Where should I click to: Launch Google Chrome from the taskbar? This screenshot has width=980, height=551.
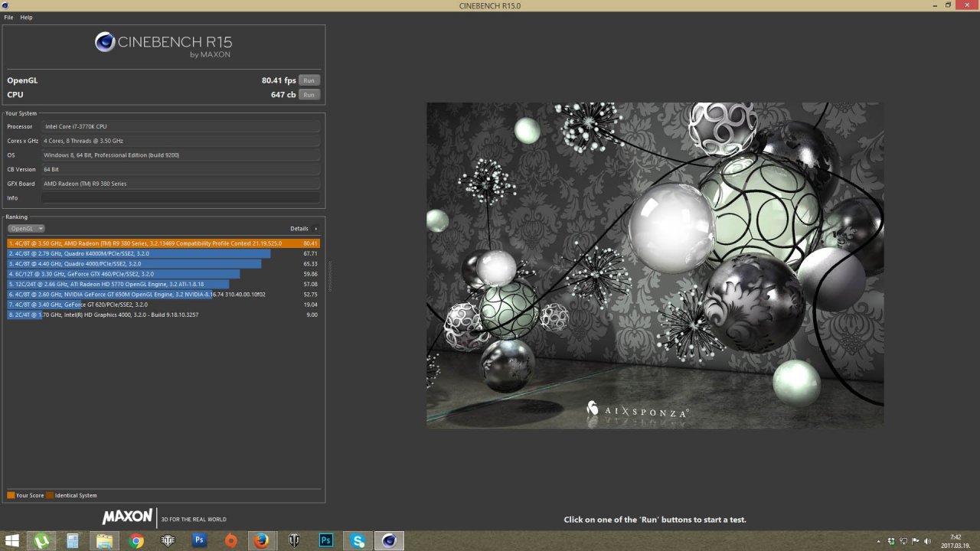click(136, 541)
